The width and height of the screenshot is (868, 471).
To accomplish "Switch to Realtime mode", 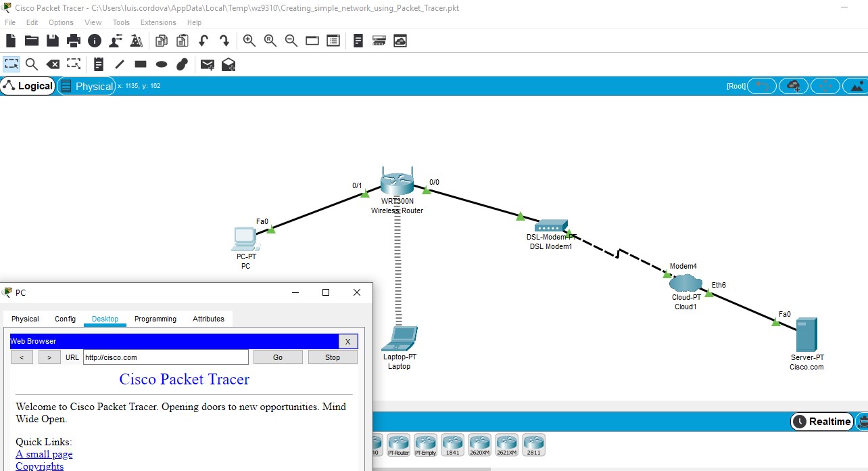I will [x=822, y=422].
